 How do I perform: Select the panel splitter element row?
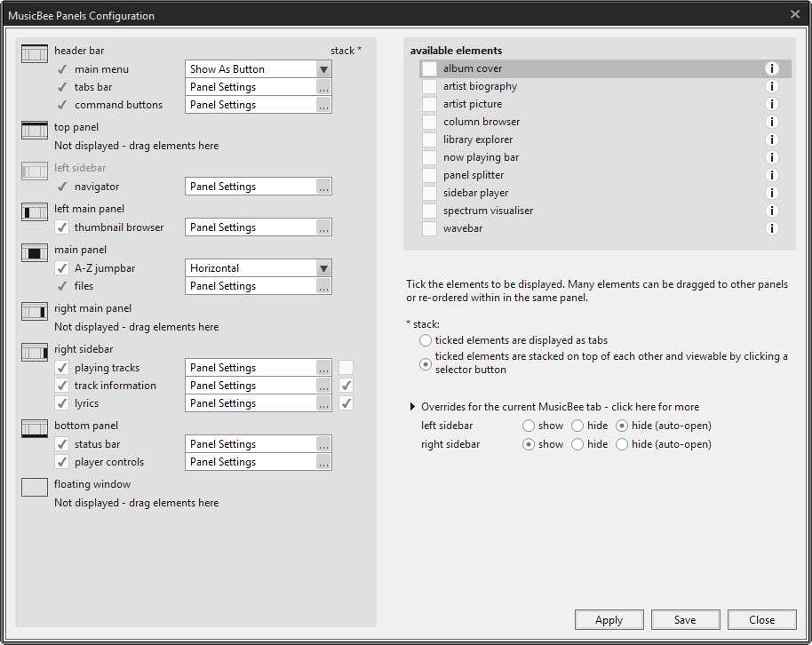[x=605, y=175]
